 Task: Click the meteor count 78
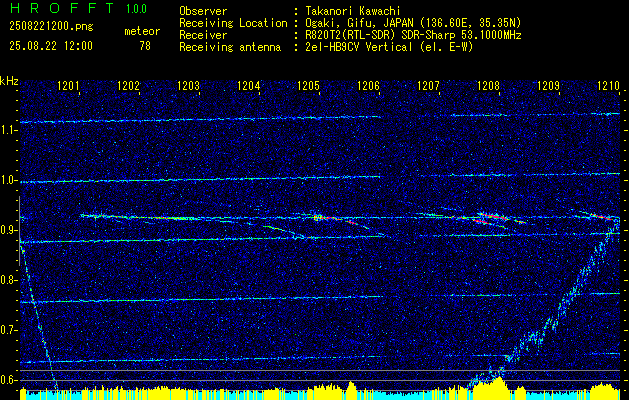(145, 46)
